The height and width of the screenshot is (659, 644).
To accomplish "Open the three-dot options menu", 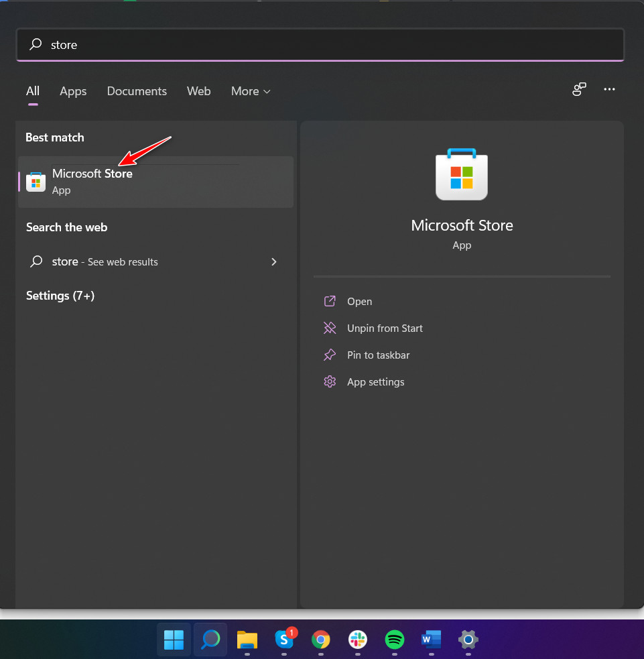I will pyautogui.click(x=609, y=89).
